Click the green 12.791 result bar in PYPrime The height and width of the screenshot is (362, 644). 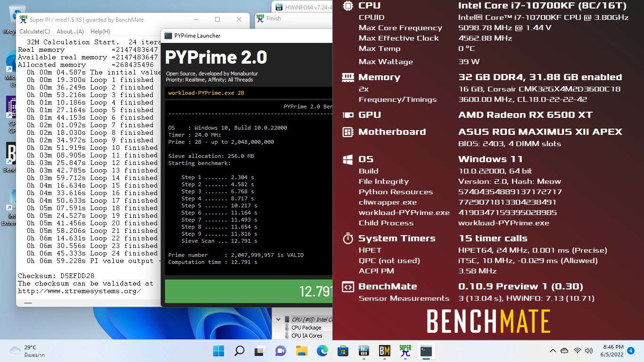(249, 291)
